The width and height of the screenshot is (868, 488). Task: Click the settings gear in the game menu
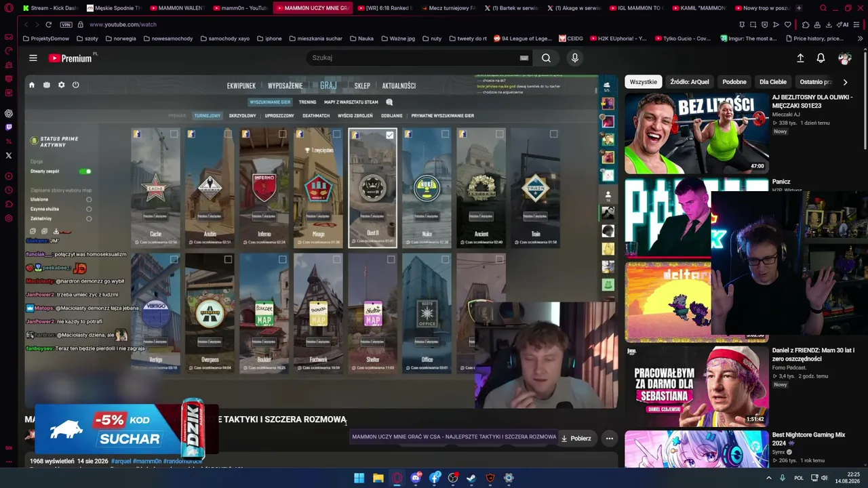click(x=61, y=85)
